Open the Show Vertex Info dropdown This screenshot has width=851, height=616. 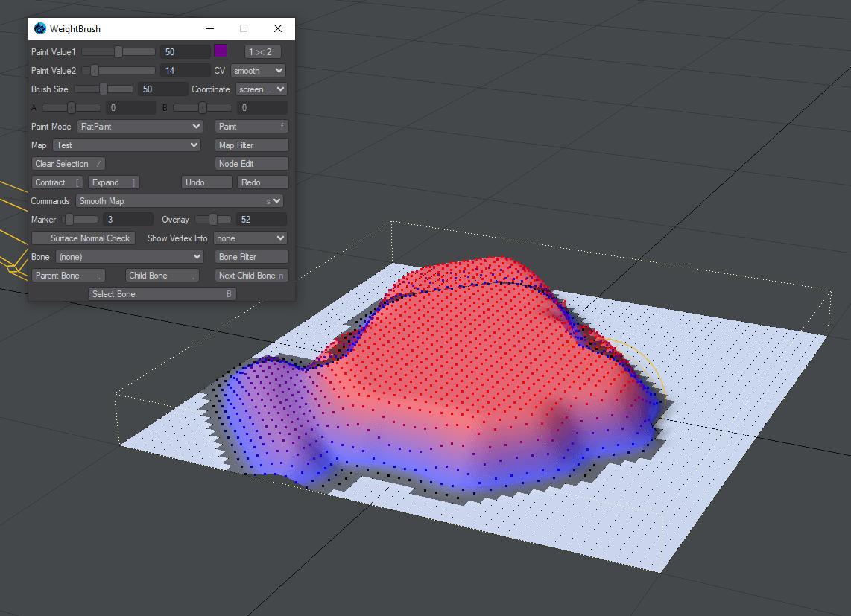tap(250, 238)
